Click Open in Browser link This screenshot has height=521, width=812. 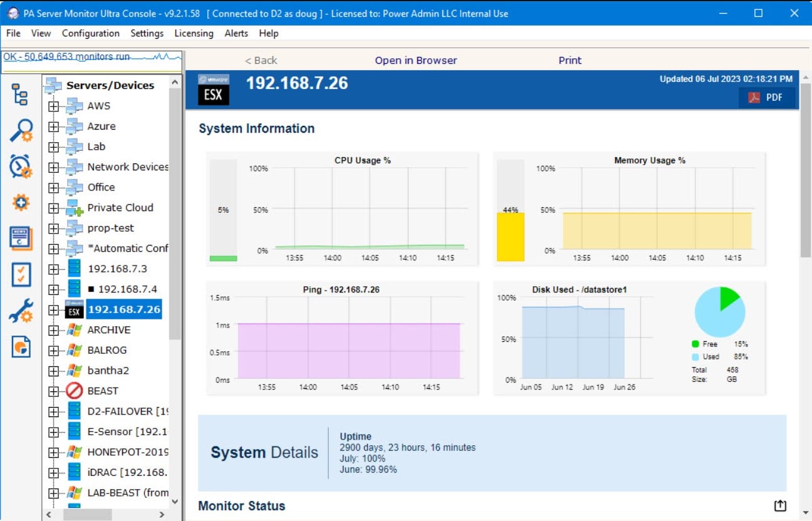click(x=416, y=60)
